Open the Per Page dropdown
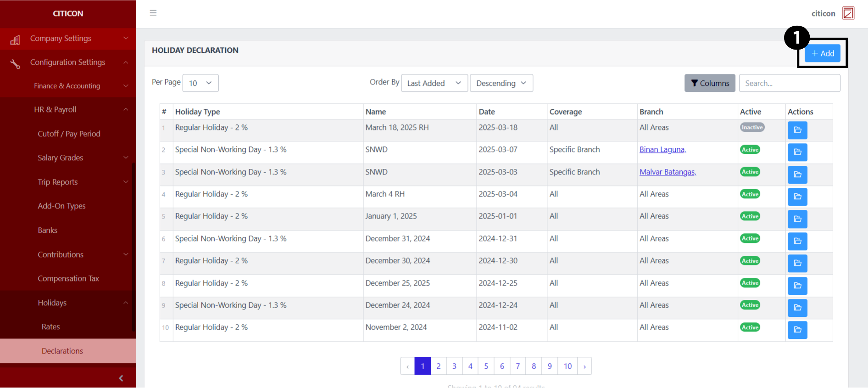This screenshot has height=388, width=868. [x=200, y=83]
